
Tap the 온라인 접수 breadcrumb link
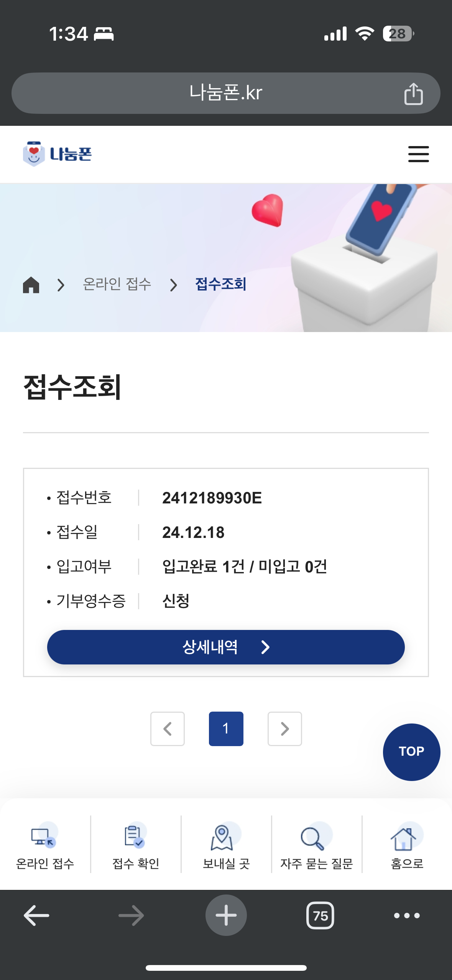point(117,284)
